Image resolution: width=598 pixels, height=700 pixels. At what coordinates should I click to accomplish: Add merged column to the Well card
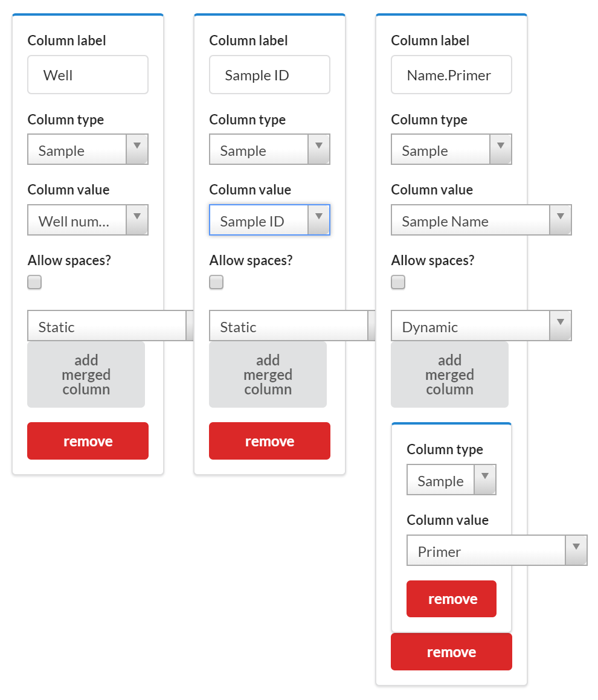point(86,374)
